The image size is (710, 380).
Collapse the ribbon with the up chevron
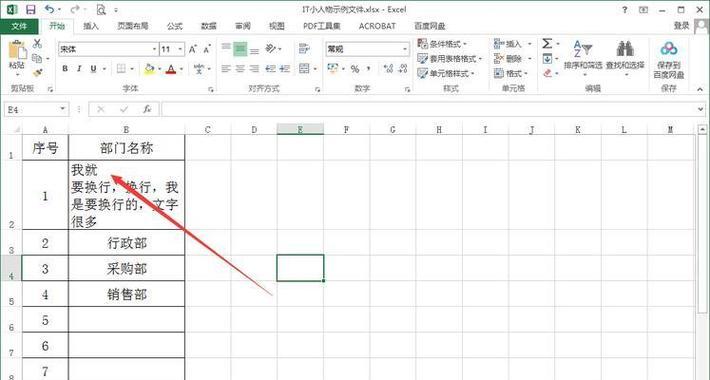(x=700, y=89)
